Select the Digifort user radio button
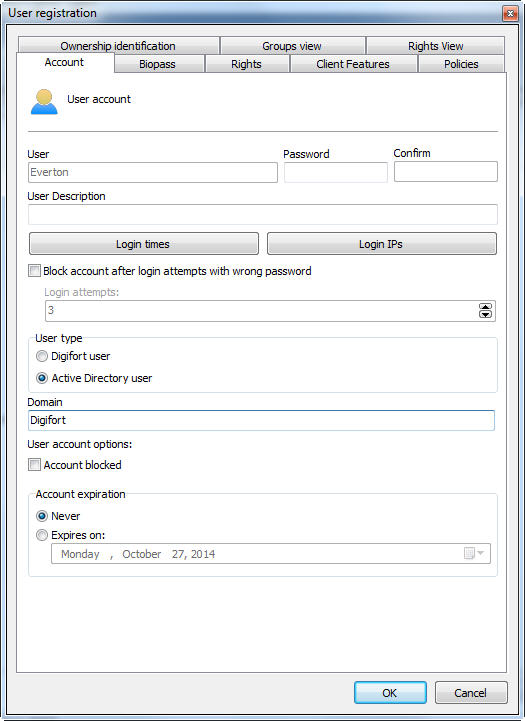 click(42, 356)
